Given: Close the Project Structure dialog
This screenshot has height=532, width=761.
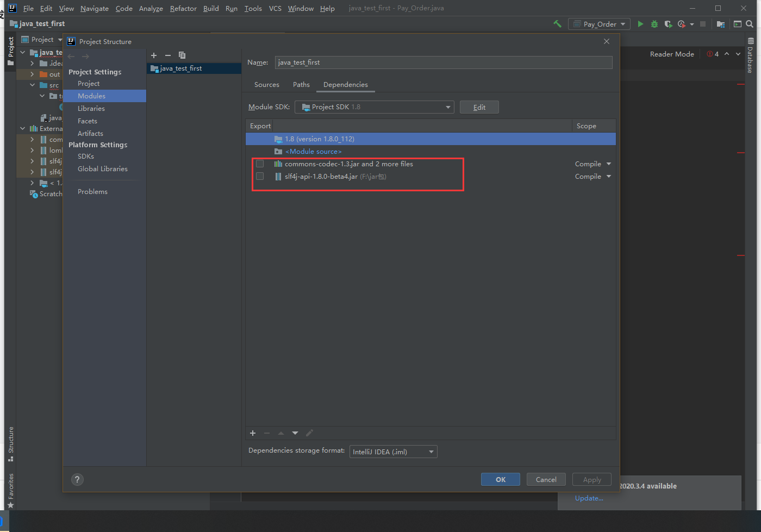Looking at the screenshot, I should 607,41.
